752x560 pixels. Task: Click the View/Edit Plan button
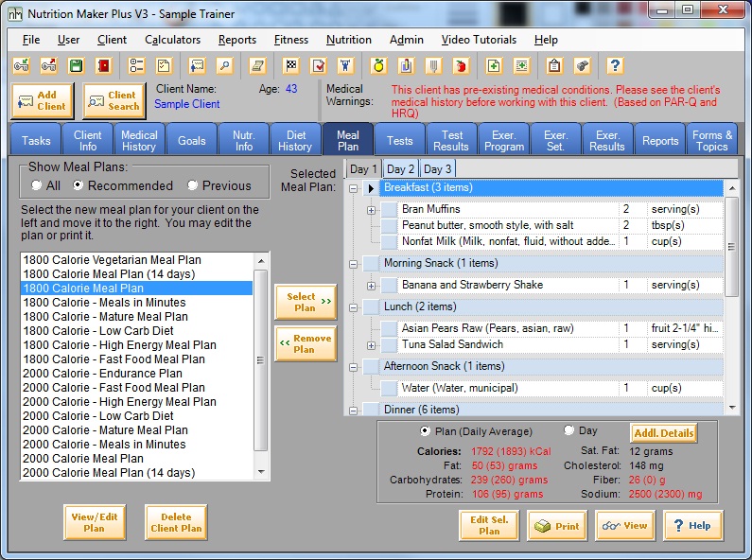(x=95, y=522)
